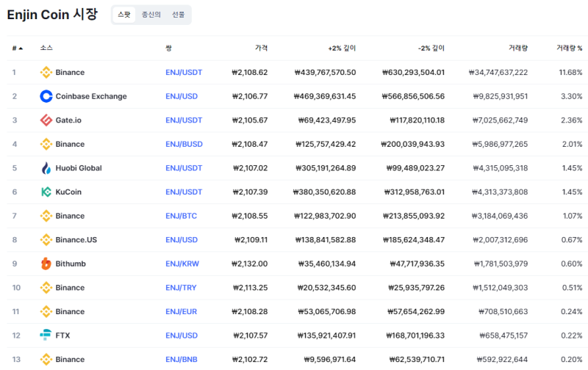
Task: Click the depth value ₩469,369,631.45
Action: (x=325, y=96)
